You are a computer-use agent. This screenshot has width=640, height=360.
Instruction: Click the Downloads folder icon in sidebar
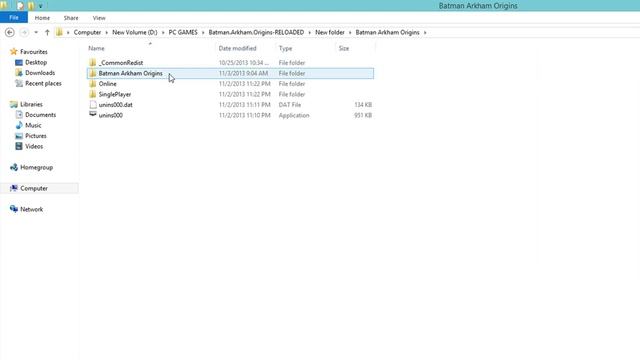point(19,73)
